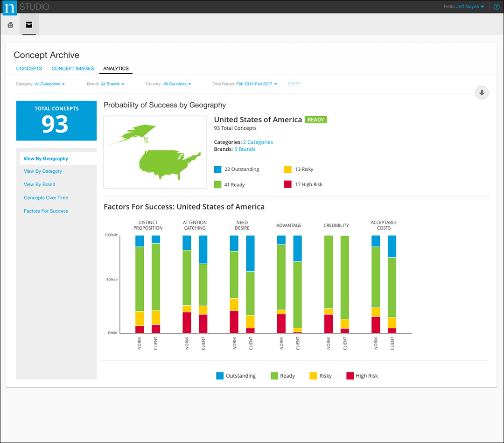Click the ACCEPTABLE COSTS chart heading
Viewport: 504px width, 443px height.
point(384,225)
